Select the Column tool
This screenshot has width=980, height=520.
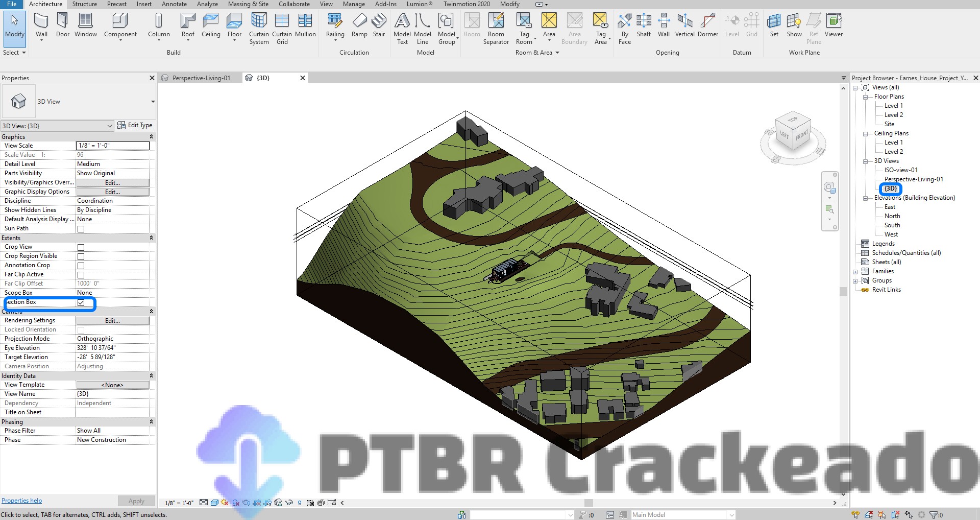coord(159,26)
